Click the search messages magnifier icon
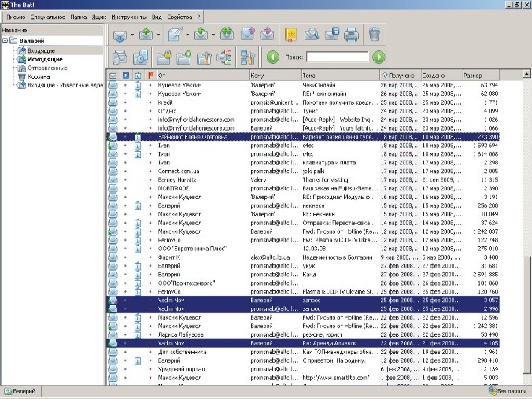This screenshot has width=532, height=399. pyautogui.click(x=312, y=35)
